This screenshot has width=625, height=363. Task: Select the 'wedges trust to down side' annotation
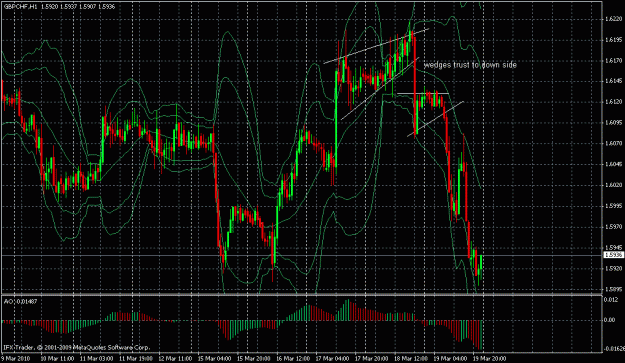coord(470,65)
